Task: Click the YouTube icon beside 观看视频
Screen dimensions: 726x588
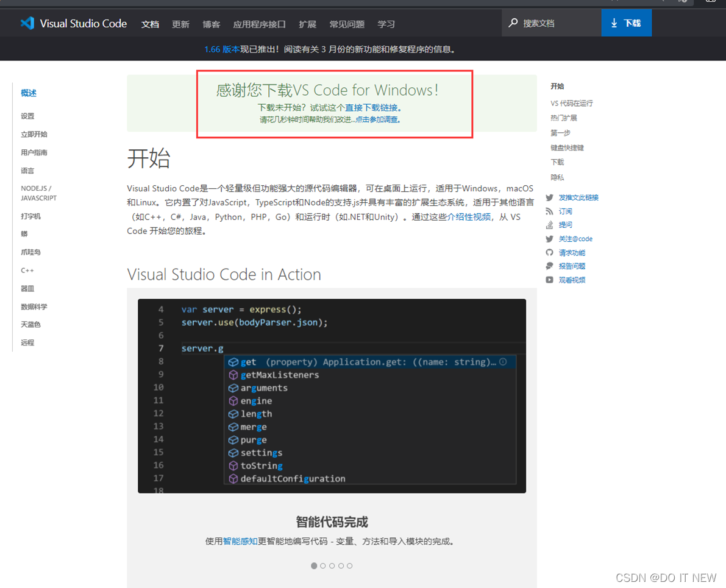Action: pos(549,280)
